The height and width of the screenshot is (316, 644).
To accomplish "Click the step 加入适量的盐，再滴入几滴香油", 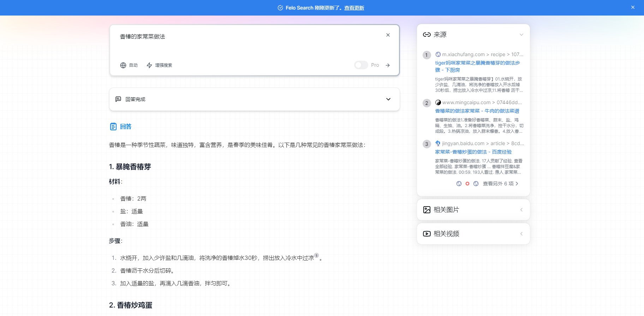I will click(x=176, y=284).
